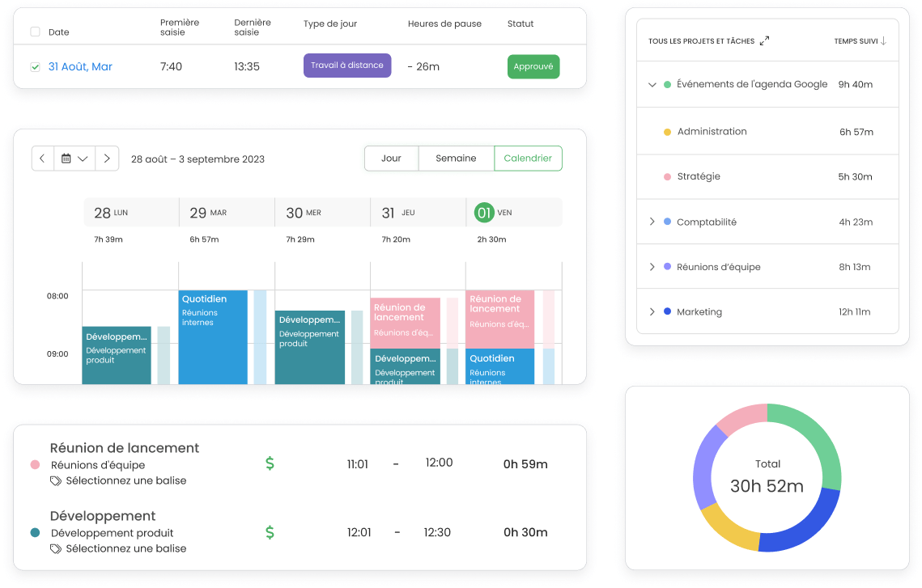Expand the Comptabilité project row

pyautogui.click(x=652, y=222)
